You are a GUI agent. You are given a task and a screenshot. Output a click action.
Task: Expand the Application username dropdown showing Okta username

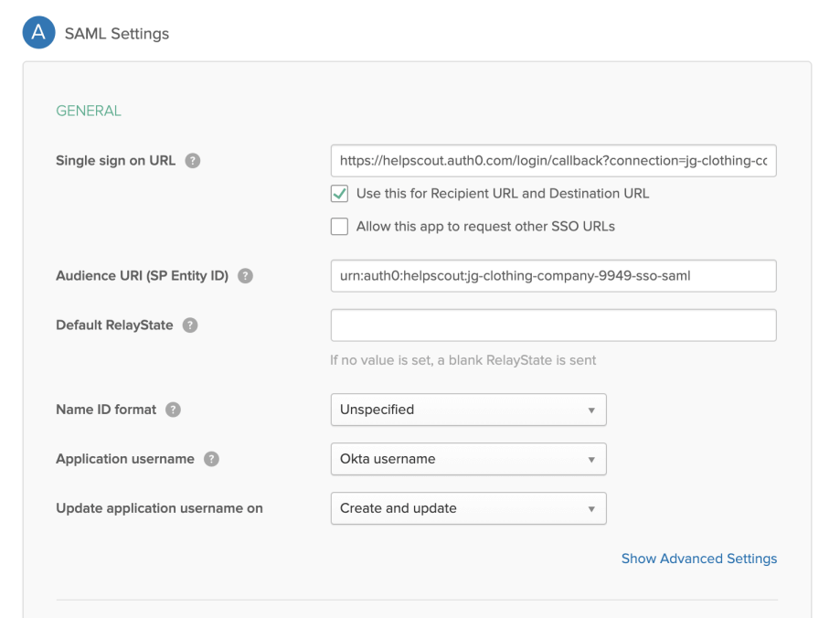click(x=467, y=459)
